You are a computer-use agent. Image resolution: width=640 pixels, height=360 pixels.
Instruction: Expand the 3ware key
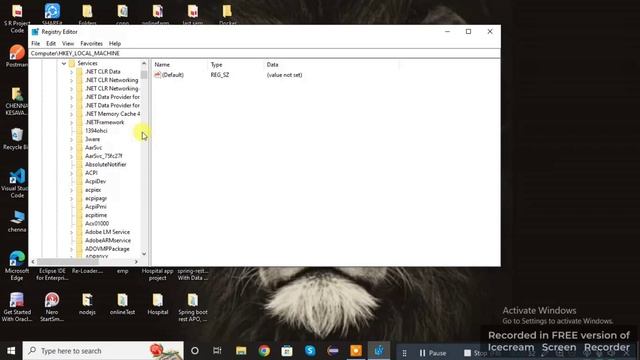pos(71,139)
